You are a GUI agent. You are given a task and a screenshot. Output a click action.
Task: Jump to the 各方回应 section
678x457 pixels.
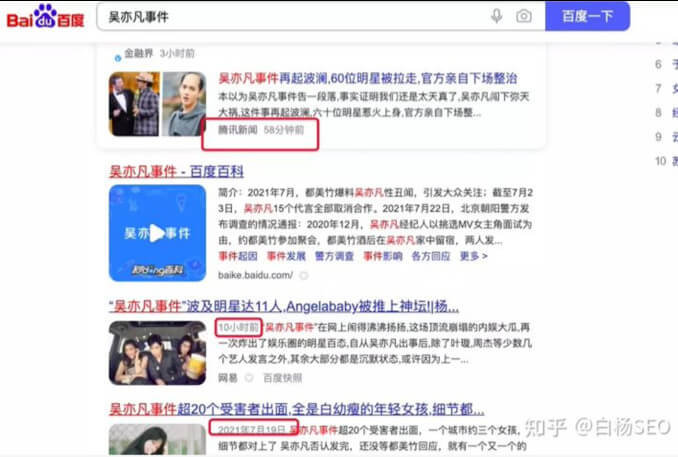(431, 256)
